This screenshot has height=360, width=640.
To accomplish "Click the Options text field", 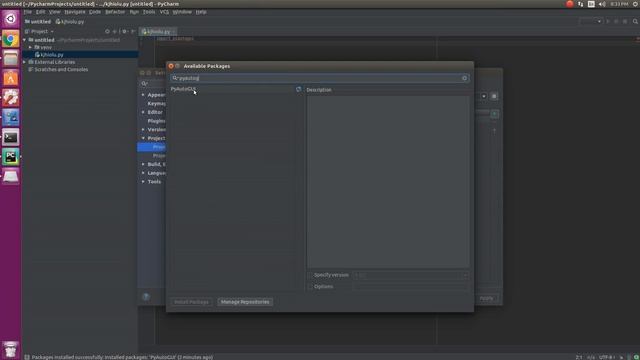I will point(411,287).
